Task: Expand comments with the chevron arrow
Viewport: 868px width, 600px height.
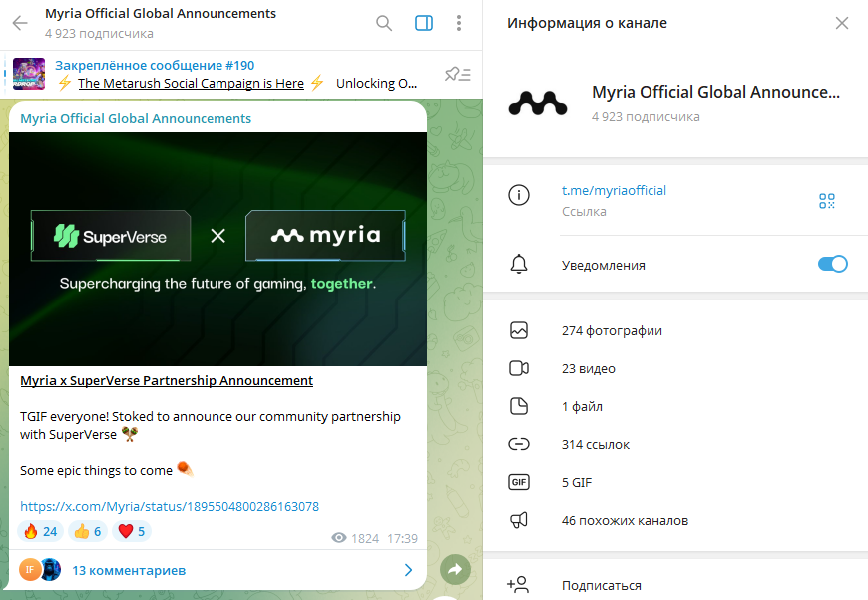Action: click(408, 570)
